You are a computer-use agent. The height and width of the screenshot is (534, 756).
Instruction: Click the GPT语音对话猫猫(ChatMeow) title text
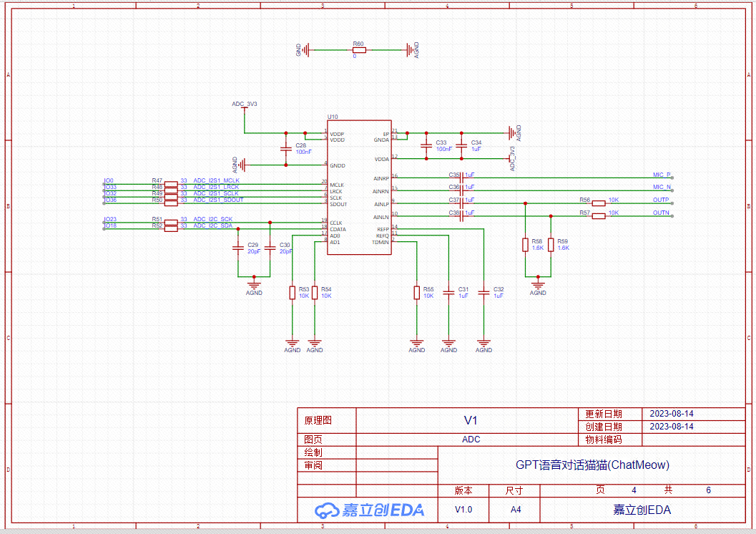(592, 465)
